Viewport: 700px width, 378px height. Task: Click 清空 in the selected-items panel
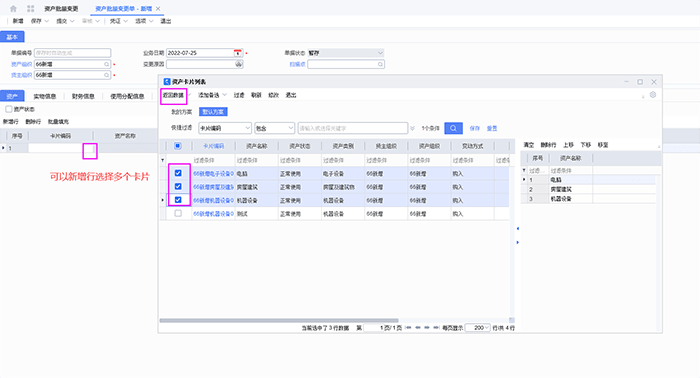[x=529, y=145]
